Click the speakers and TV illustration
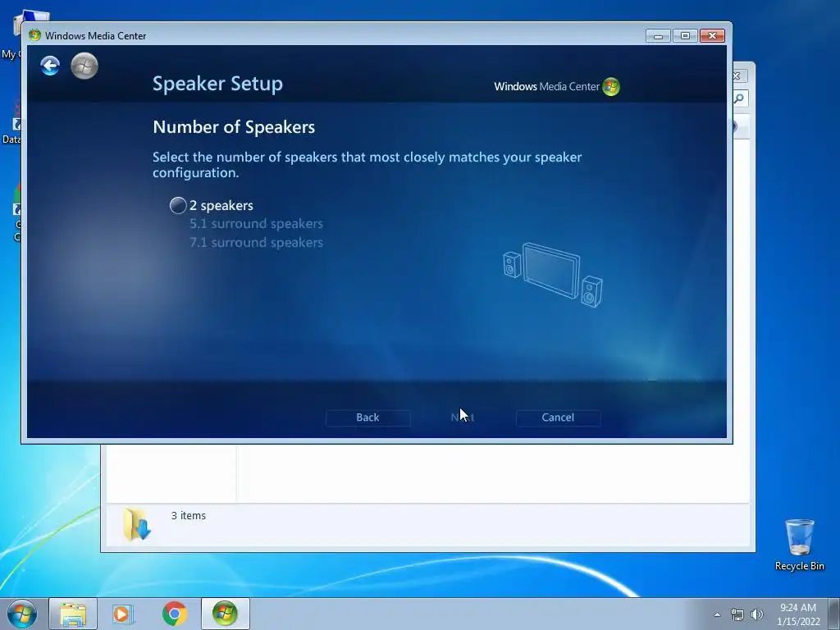Image resolution: width=840 pixels, height=630 pixels. [553, 275]
